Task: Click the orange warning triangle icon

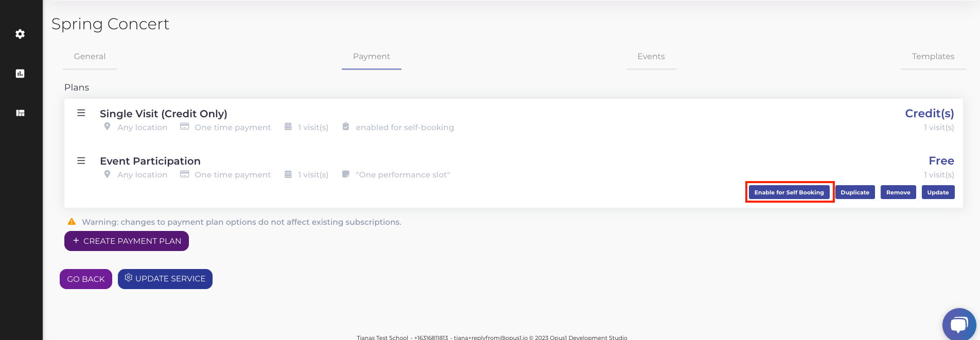Action: click(x=72, y=222)
